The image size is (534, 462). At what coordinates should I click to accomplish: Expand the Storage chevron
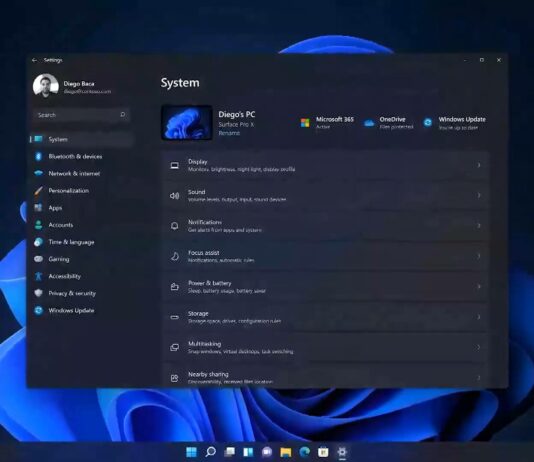(x=479, y=317)
